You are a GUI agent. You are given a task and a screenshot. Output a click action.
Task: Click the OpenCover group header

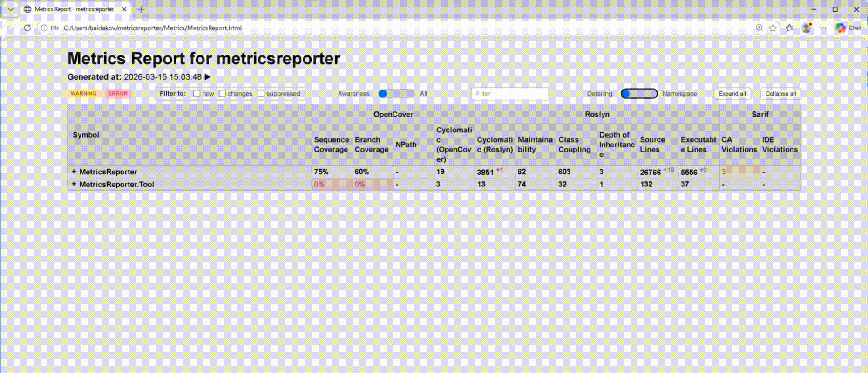[393, 114]
